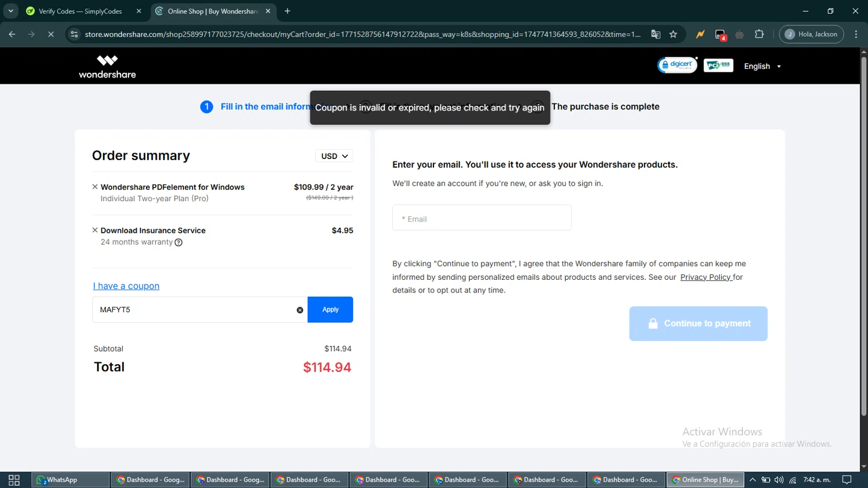Viewport: 868px width, 488px height.
Task: Toggle the 'I have a coupon' link
Action: (x=126, y=286)
